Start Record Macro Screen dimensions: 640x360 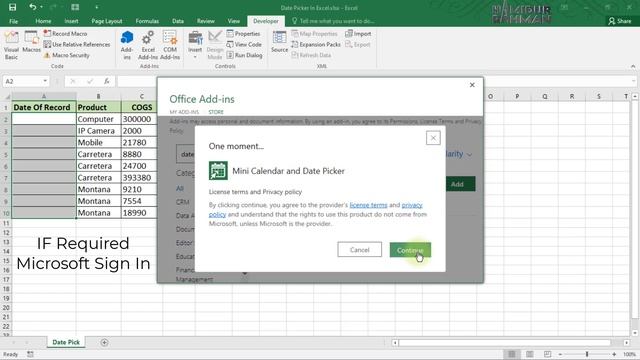[x=65, y=33]
